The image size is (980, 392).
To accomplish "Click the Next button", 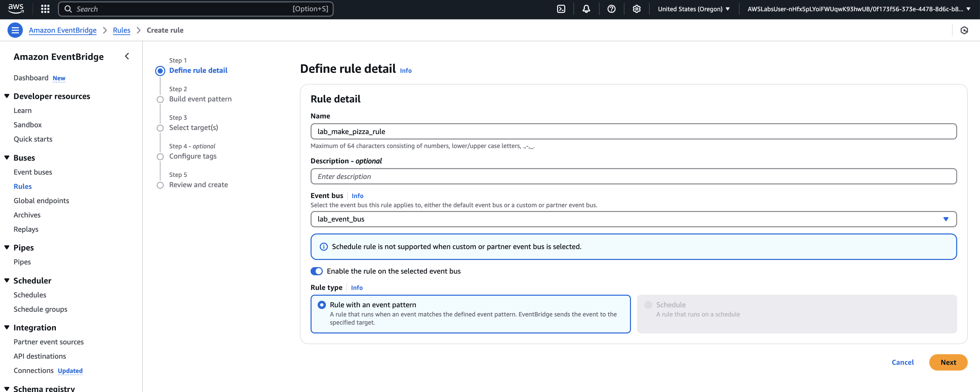I will tap(948, 362).
